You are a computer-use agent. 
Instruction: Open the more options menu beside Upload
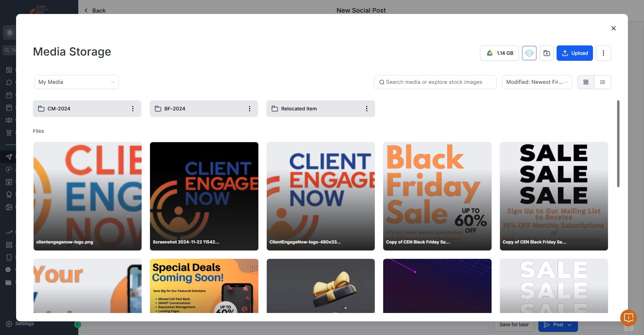coord(603,53)
